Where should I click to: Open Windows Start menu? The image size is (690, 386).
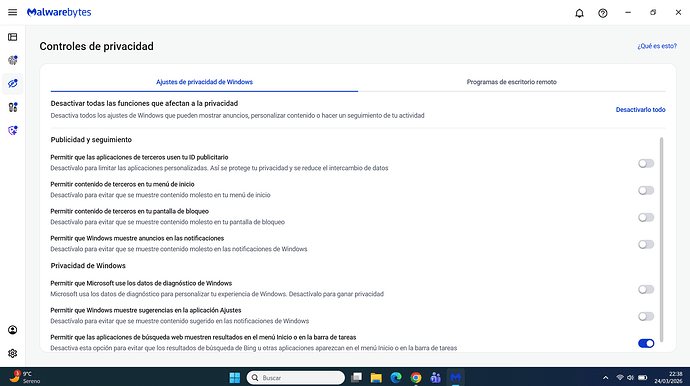click(235, 377)
